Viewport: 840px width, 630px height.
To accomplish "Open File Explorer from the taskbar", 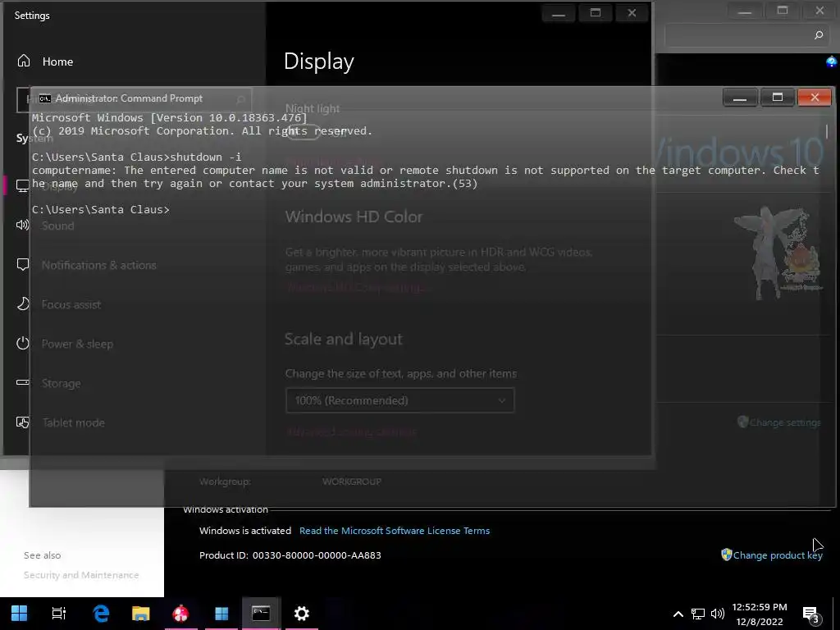I will (x=141, y=613).
